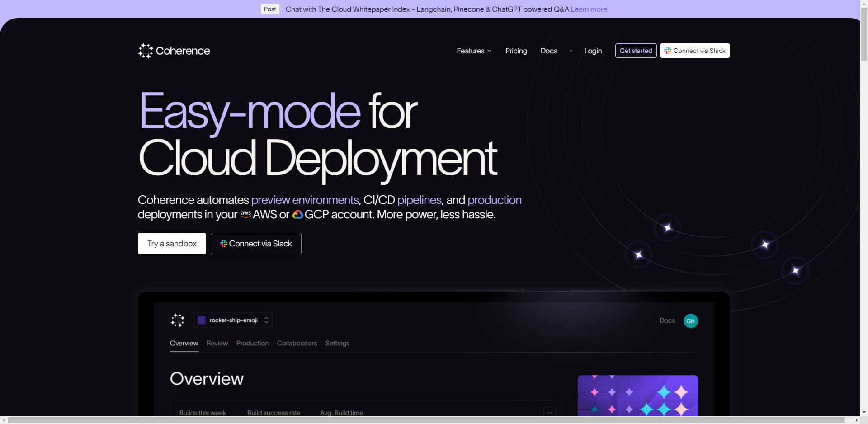Click the Get started button
Viewport: 868px width, 424px height.
point(636,51)
